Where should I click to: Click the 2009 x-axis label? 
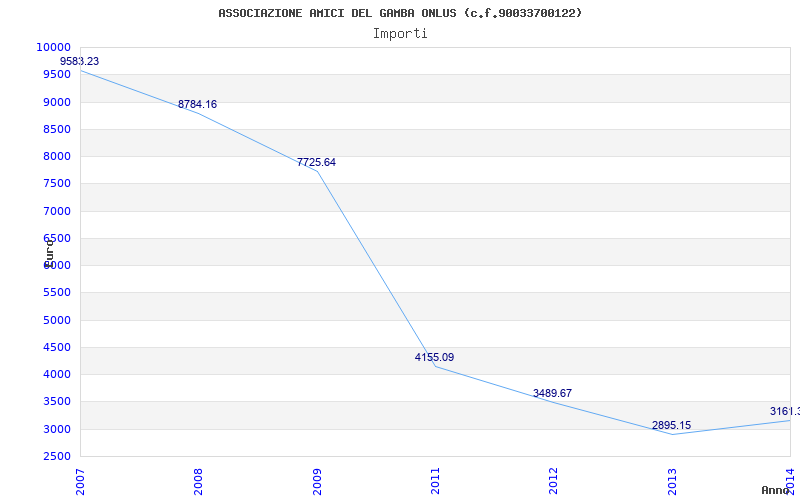click(x=317, y=481)
